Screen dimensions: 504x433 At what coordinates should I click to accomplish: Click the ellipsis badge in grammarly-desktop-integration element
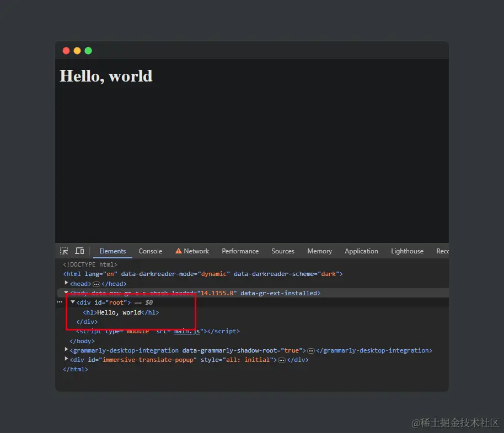click(311, 351)
